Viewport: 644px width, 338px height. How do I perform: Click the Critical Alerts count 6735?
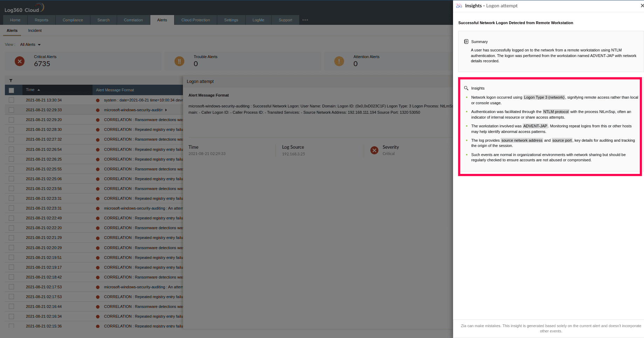coord(42,64)
